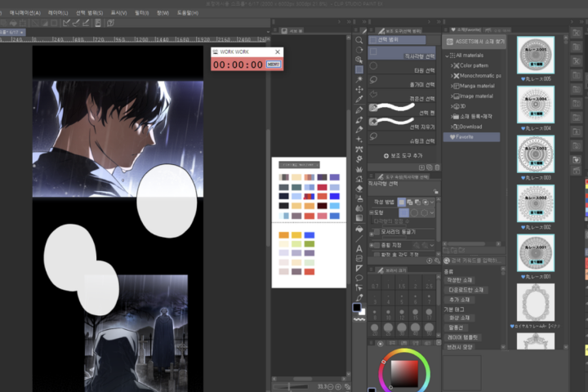Select the Fill bucket tool

click(359, 229)
